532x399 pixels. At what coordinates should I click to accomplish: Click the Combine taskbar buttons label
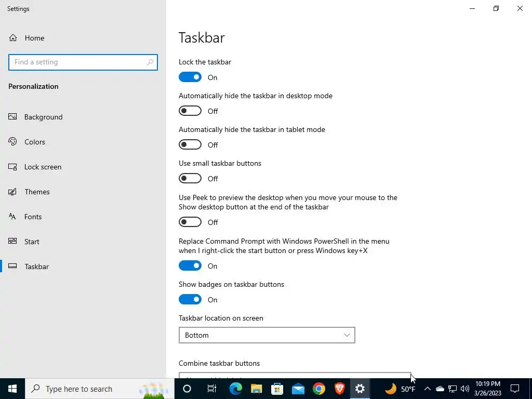[x=219, y=363]
